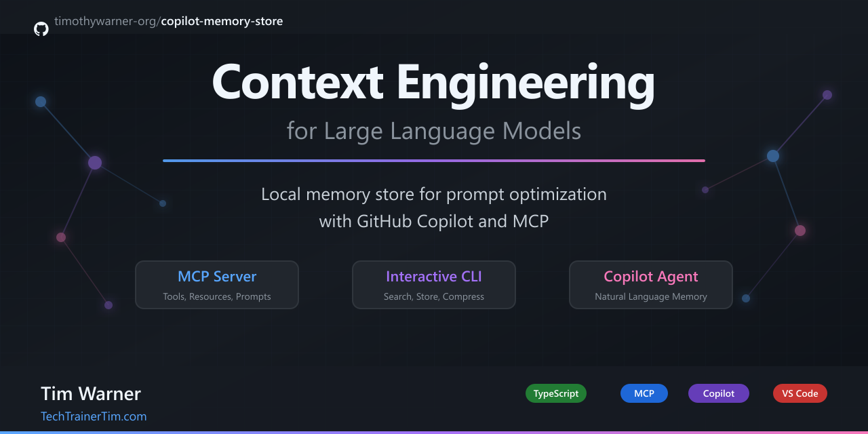Open the TechTrainerTim.com link
This screenshot has height=434, width=868.
(94, 416)
